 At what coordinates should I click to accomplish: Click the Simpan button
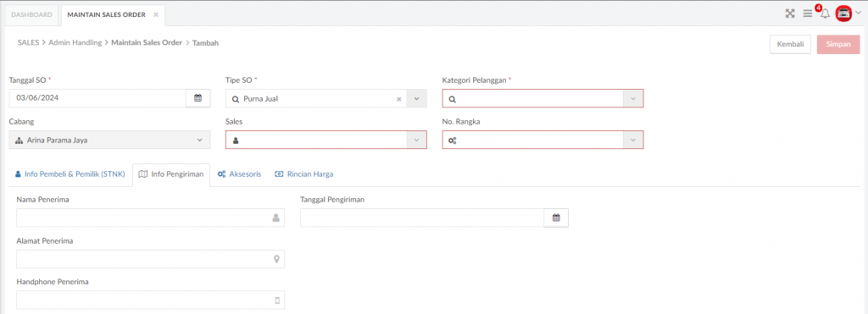pos(838,44)
